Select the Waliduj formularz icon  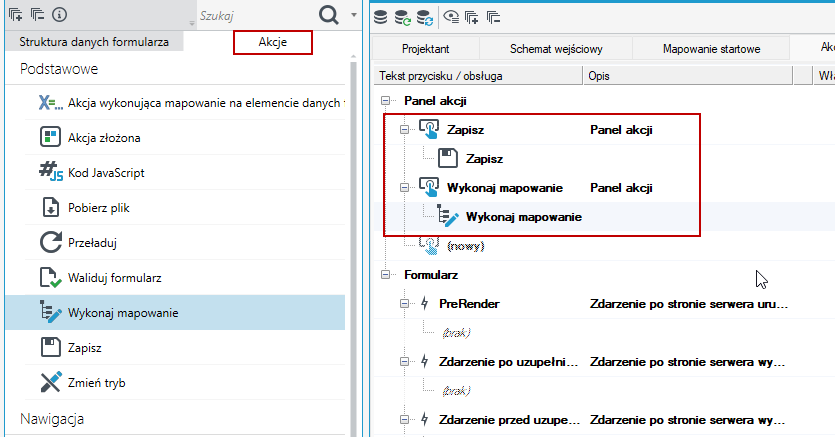click(51, 278)
